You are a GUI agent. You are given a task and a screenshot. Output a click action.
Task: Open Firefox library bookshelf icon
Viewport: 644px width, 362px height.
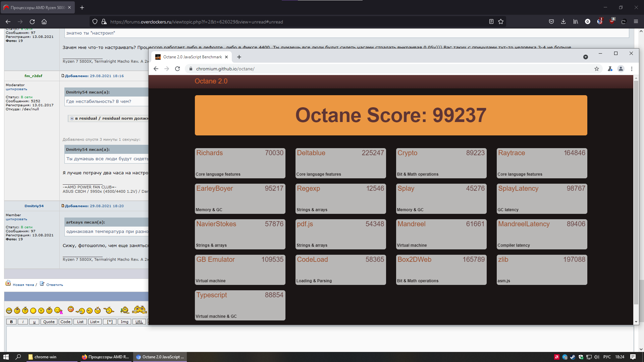576,22
